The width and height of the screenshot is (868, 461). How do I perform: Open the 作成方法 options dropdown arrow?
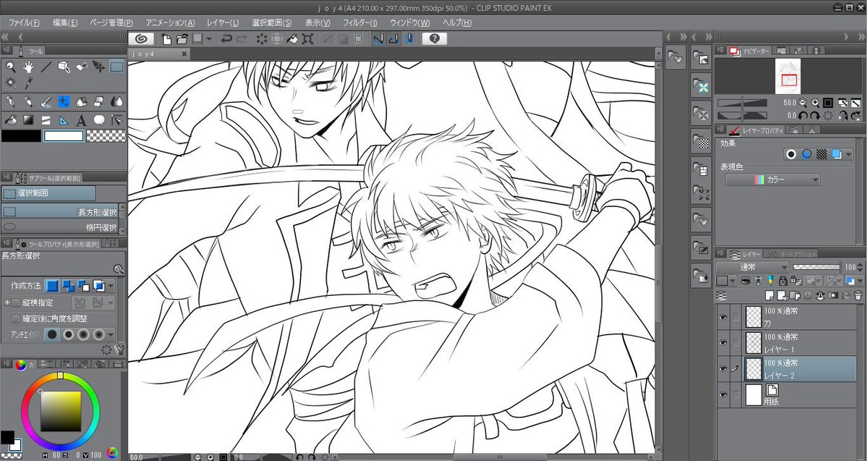111,286
